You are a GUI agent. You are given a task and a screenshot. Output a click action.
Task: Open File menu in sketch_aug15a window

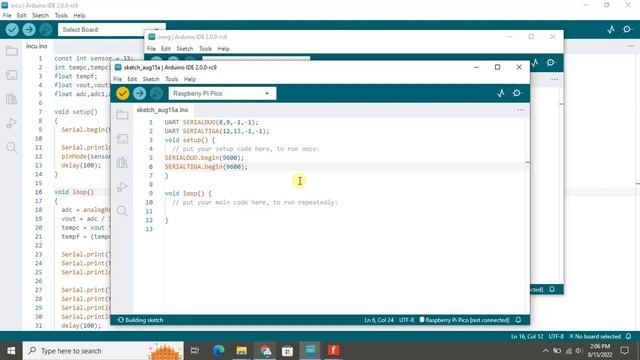(x=118, y=79)
